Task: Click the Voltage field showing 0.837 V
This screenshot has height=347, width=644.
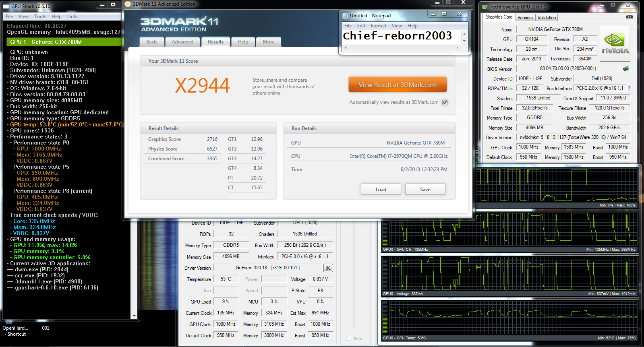Action: coord(320,279)
